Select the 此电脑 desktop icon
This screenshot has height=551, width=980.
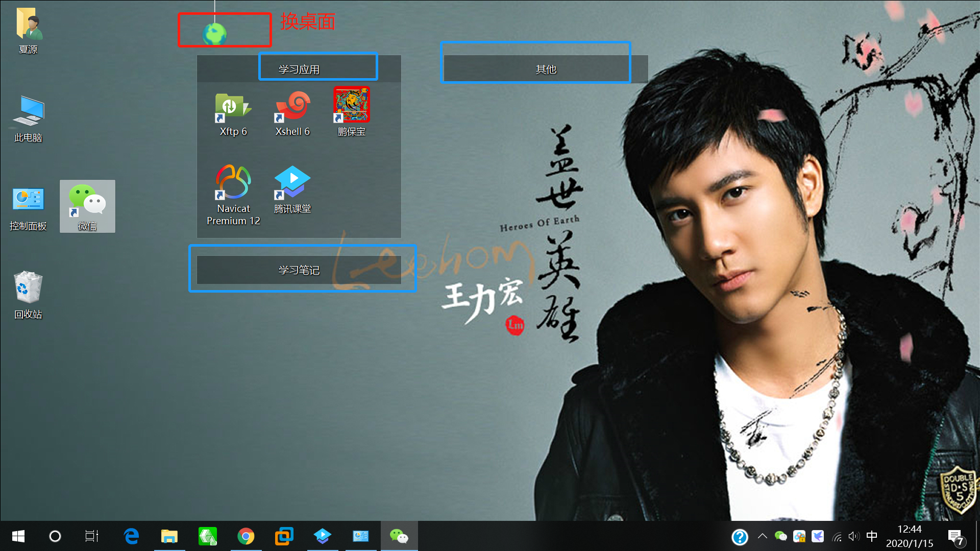click(x=29, y=119)
